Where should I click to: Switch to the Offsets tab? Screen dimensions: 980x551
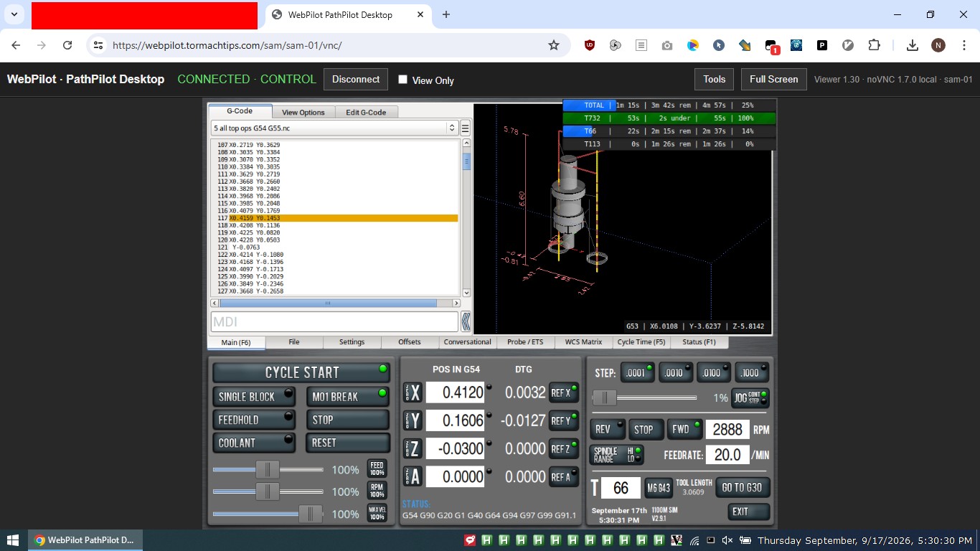[410, 342]
